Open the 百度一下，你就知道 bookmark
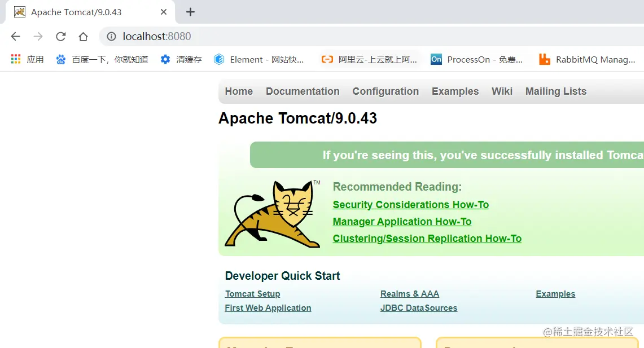The width and height of the screenshot is (644, 348). click(x=102, y=60)
